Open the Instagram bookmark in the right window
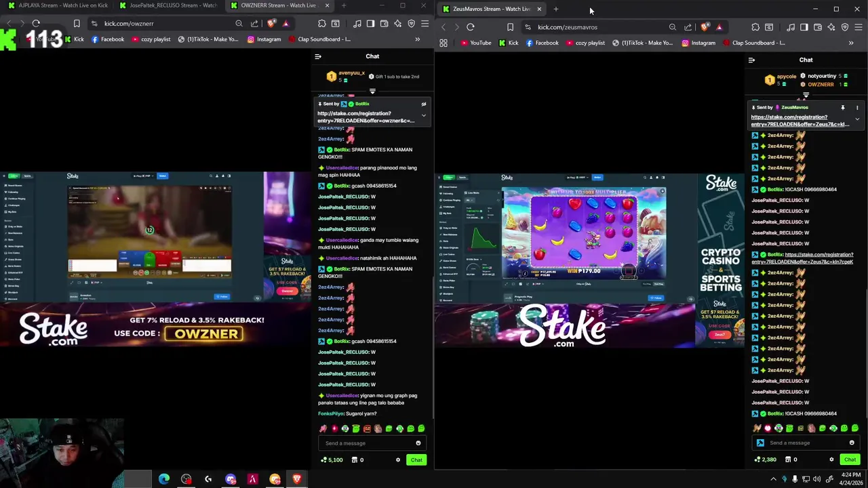 (x=698, y=43)
